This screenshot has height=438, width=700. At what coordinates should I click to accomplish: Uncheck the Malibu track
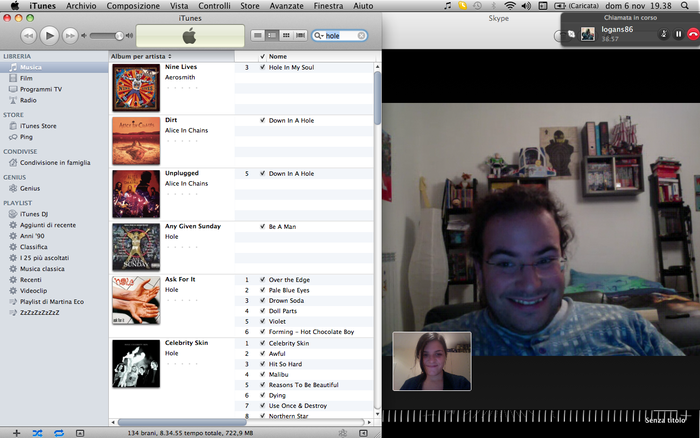(262, 375)
